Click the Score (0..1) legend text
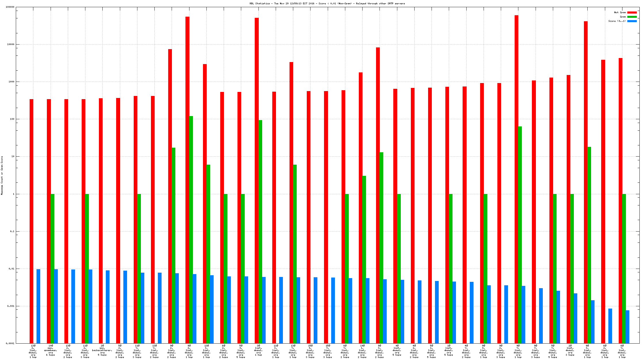 pyautogui.click(x=617, y=21)
